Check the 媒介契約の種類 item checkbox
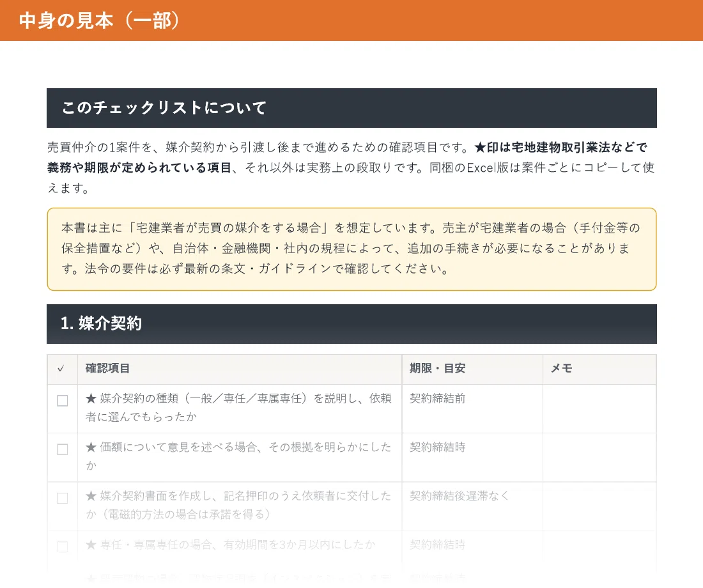This screenshot has height=588, width=703. (x=63, y=401)
